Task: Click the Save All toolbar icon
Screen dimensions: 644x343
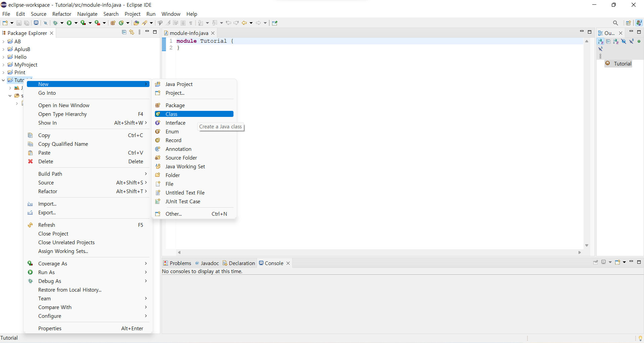Action: tap(27, 23)
